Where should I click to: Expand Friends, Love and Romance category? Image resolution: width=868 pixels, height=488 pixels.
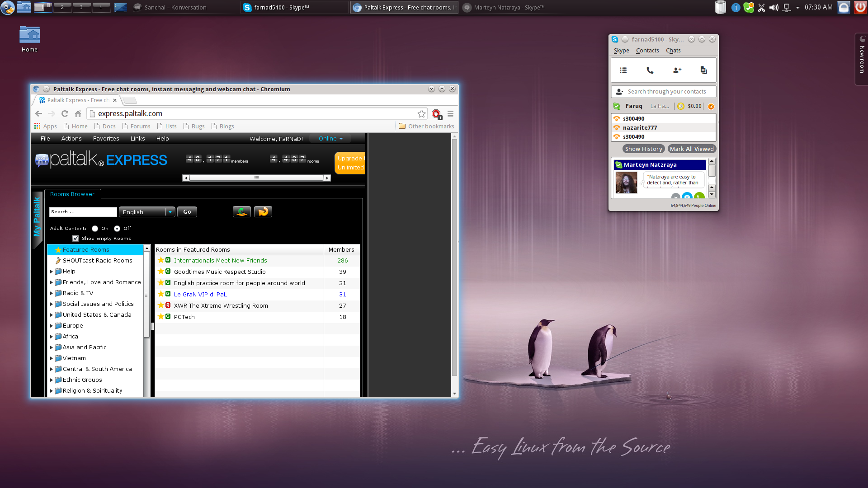(52, 282)
